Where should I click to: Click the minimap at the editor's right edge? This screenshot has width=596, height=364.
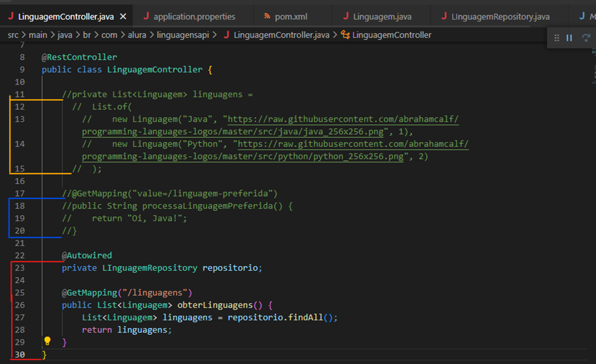pyautogui.click(x=593, y=67)
